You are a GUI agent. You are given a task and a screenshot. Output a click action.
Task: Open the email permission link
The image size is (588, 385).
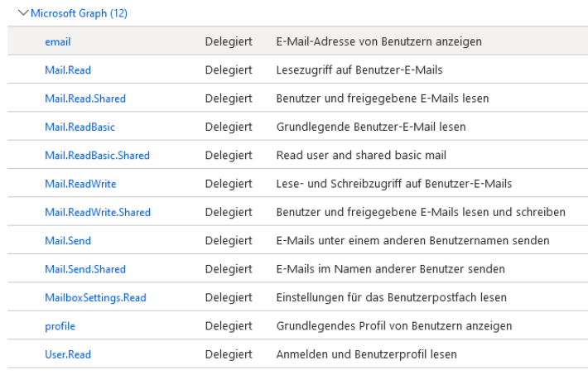tap(58, 41)
